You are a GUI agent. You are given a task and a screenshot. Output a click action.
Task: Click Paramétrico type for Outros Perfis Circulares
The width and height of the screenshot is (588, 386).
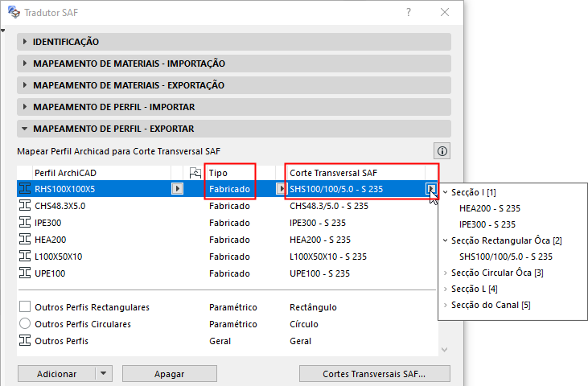coord(233,324)
